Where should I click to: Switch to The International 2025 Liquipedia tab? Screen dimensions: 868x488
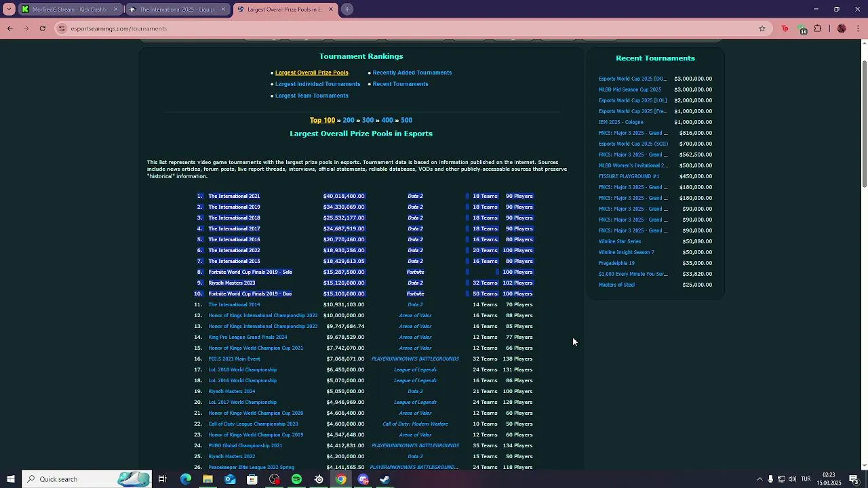(x=177, y=9)
